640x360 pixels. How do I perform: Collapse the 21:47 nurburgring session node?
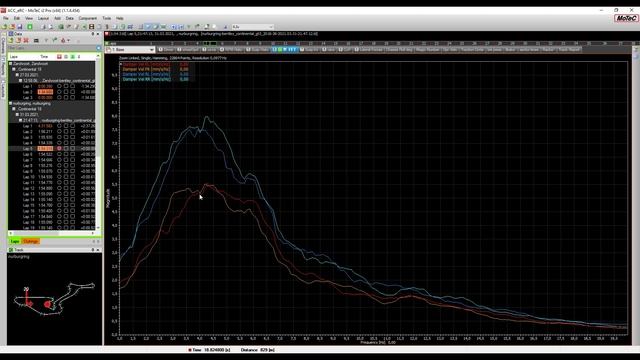20,120
